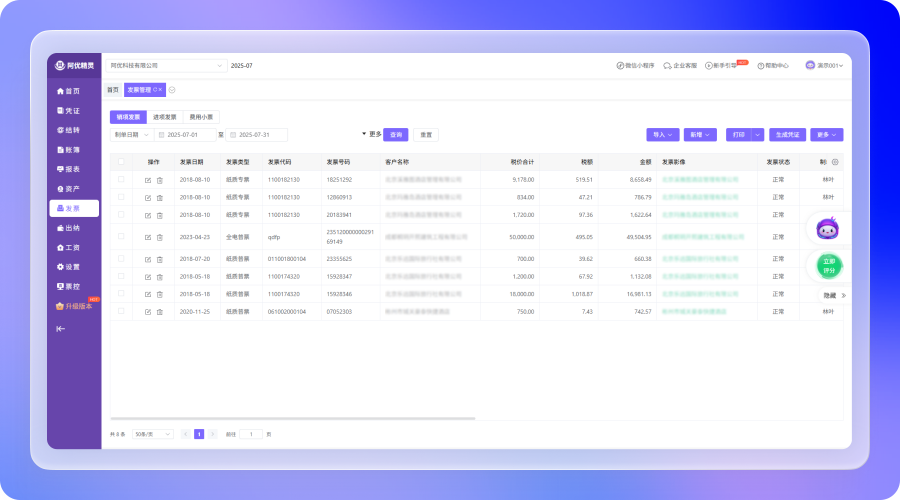Check the row for invoice 12860913

[121, 197]
